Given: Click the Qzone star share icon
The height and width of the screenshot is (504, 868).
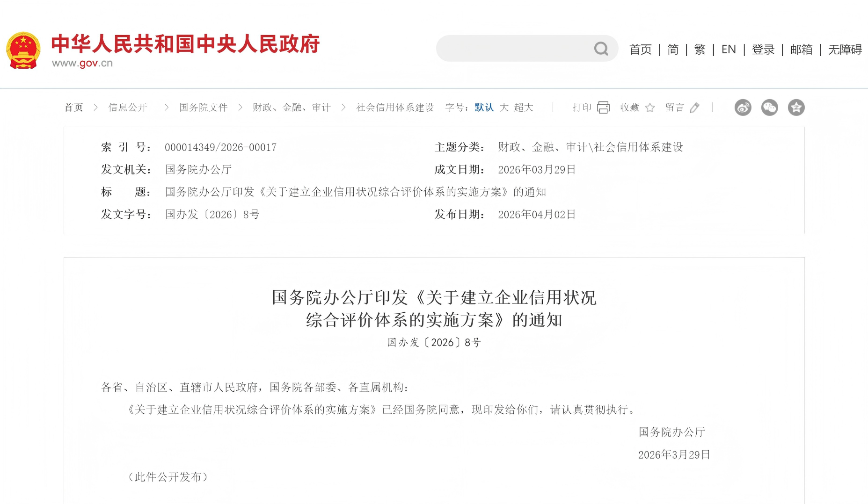Looking at the screenshot, I should 795,107.
